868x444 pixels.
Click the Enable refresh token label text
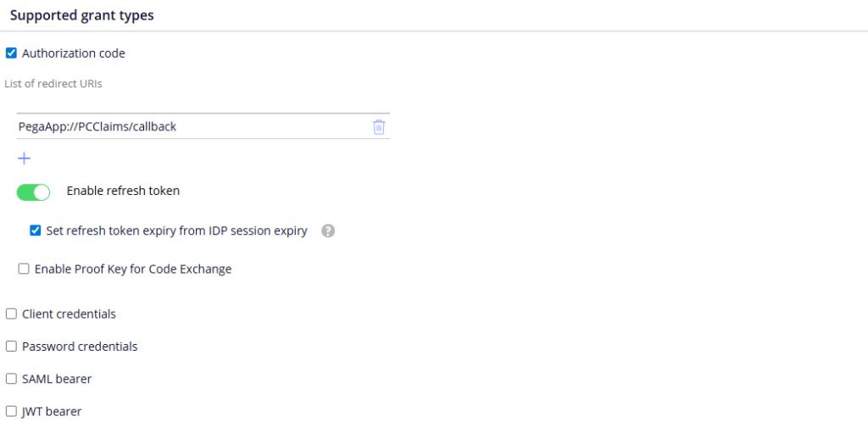(x=123, y=191)
